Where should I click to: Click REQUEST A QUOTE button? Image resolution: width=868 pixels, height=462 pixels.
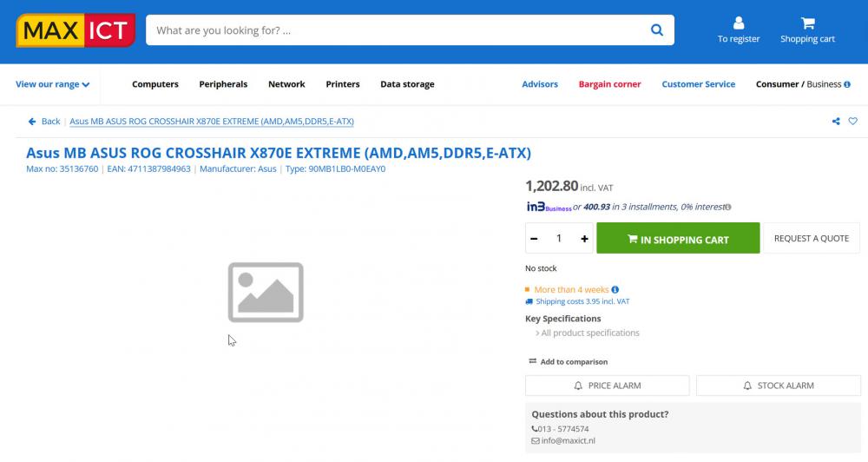812,238
